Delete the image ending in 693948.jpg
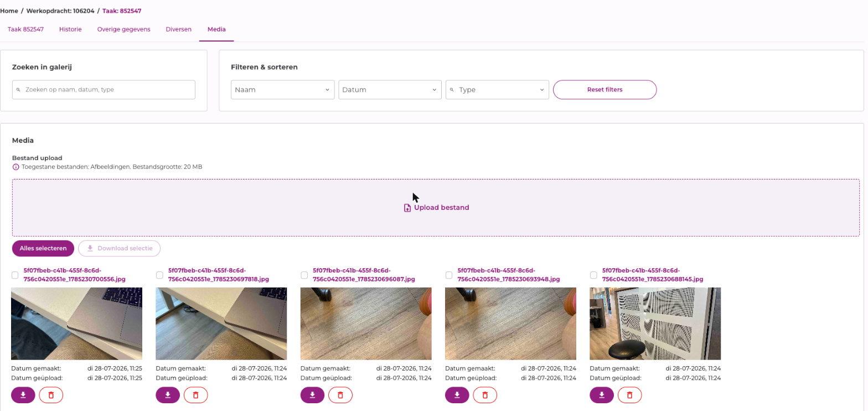Screen dimensions: 868x411 (485, 395)
